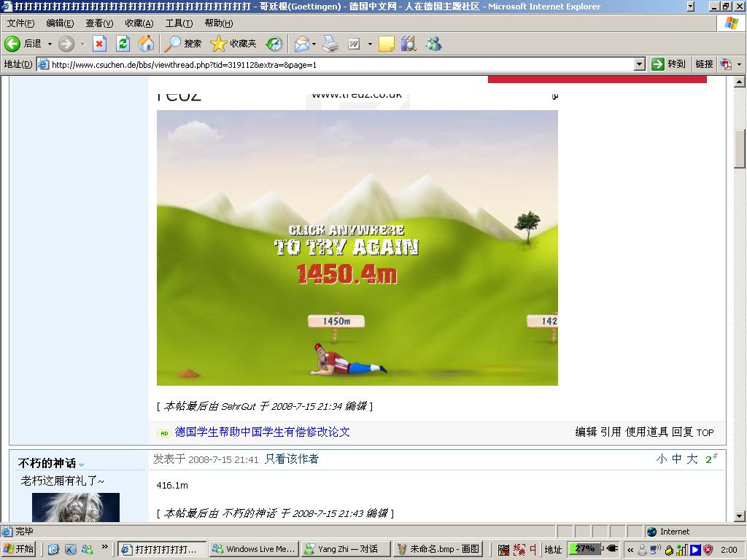Click the red X stop loading icon
Image resolution: width=747 pixels, height=560 pixels.
tap(99, 44)
